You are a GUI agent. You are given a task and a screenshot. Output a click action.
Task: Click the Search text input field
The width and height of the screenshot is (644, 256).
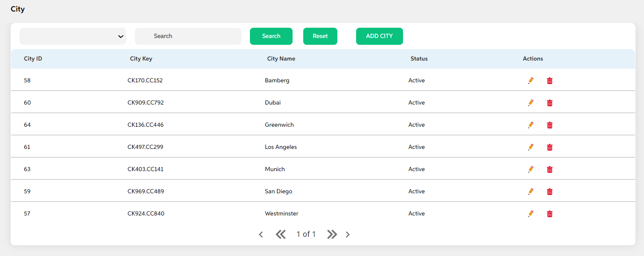point(188,36)
